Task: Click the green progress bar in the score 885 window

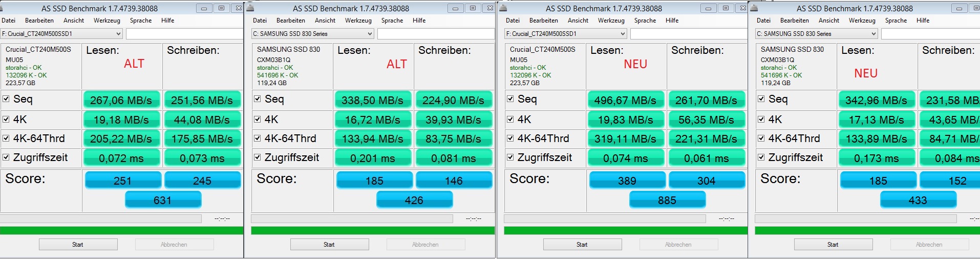Action: coord(626,231)
